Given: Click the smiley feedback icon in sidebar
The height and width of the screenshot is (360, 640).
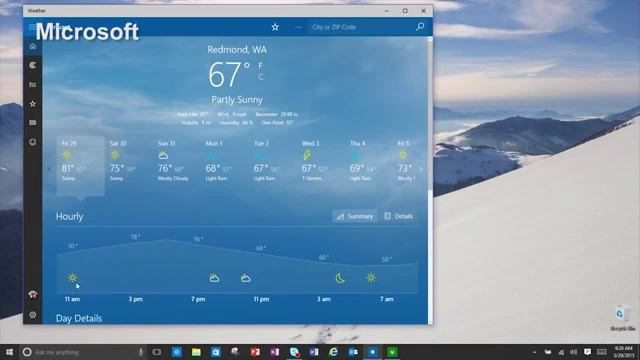Looking at the screenshot, I should [x=33, y=142].
